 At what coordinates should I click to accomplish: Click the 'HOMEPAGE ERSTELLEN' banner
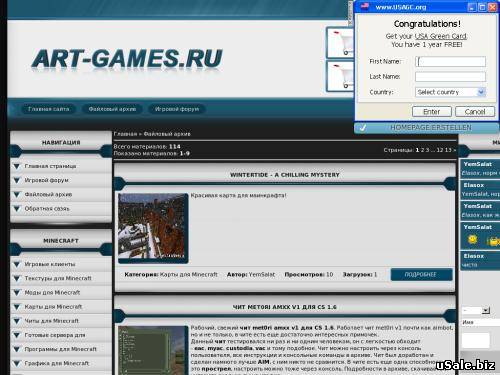pos(427,128)
